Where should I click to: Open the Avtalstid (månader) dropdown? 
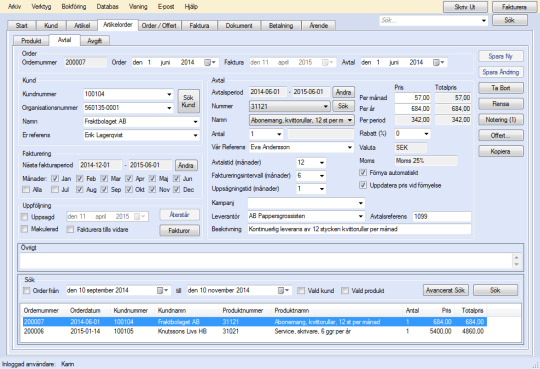click(x=322, y=163)
